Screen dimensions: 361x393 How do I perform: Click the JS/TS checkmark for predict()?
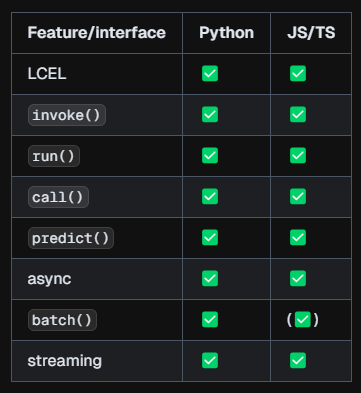(298, 237)
